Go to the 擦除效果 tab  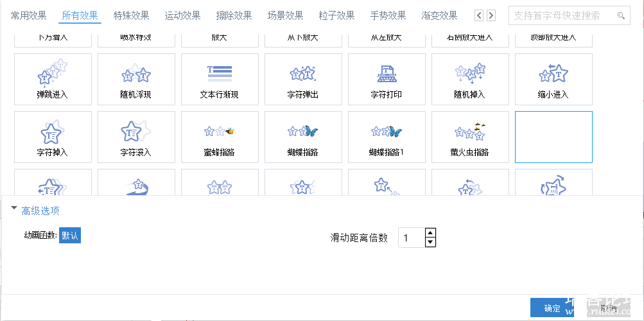(234, 16)
